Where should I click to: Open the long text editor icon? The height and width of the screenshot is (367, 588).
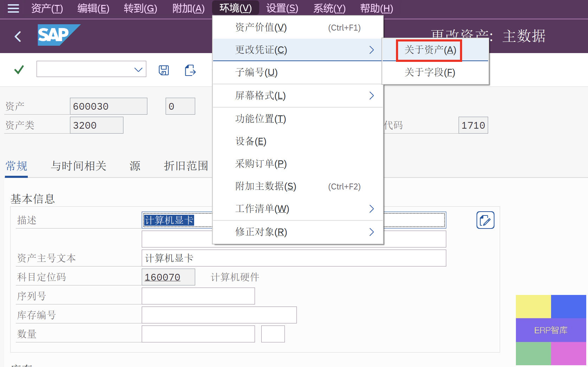point(485,220)
